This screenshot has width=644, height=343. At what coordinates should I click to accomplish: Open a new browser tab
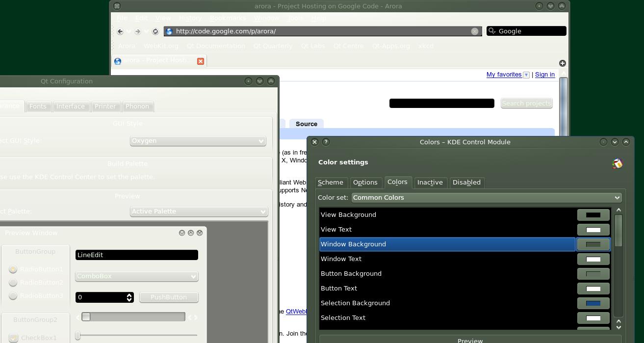[x=562, y=63]
